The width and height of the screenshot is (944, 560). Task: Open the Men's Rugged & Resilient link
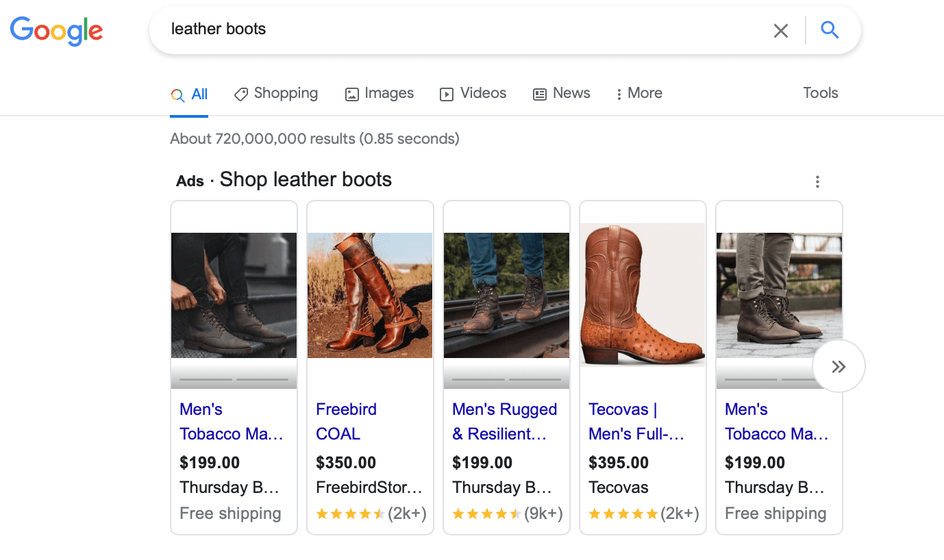[x=505, y=422]
